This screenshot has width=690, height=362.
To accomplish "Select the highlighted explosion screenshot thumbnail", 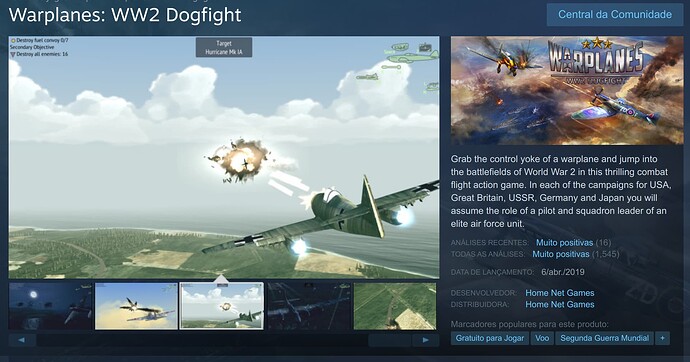I will click(222, 306).
